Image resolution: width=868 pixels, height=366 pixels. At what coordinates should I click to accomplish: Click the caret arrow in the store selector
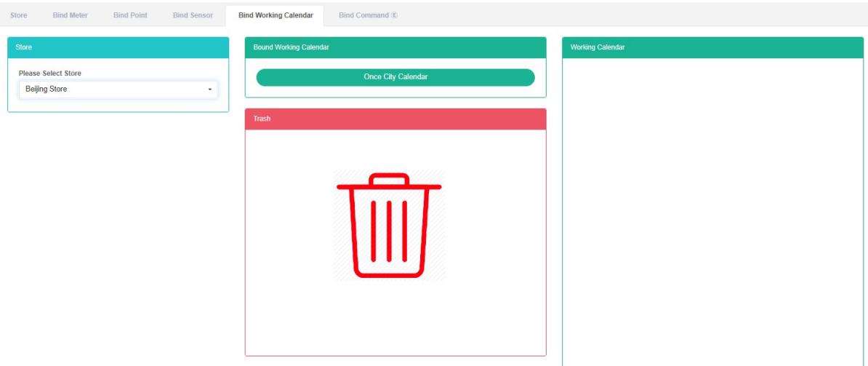pyautogui.click(x=210, y=89)
